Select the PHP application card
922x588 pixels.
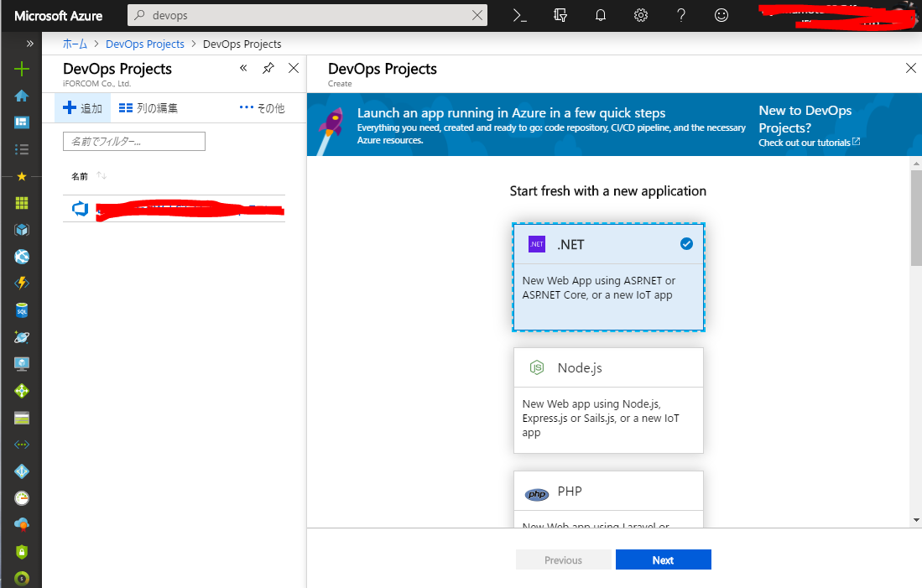pyautogui.click(x=608, y=499)
